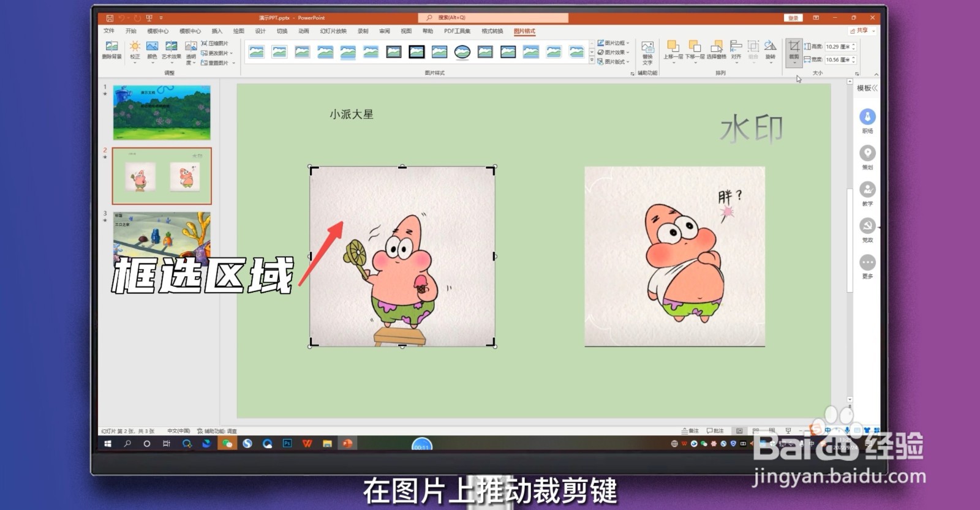Click Comments (批注) in the status bar
The width and height of the screenshot is (980, 510).
pos(715,430)
